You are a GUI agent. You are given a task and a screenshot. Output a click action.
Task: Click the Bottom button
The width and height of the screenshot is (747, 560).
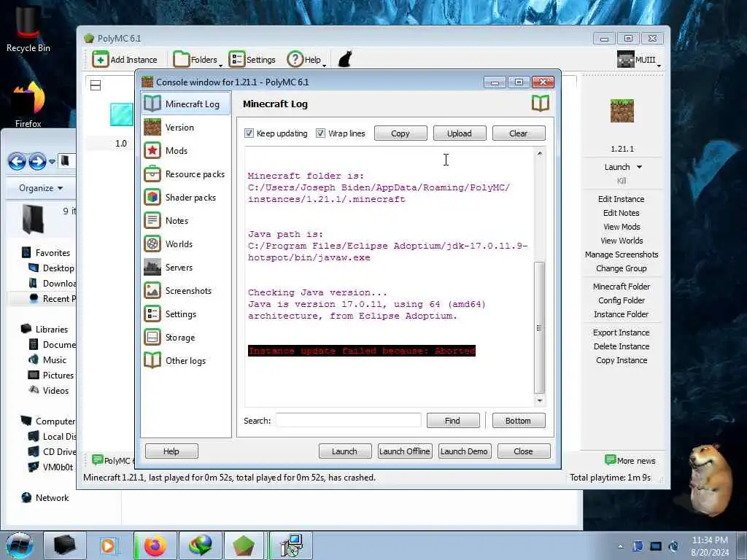point(519,421)
